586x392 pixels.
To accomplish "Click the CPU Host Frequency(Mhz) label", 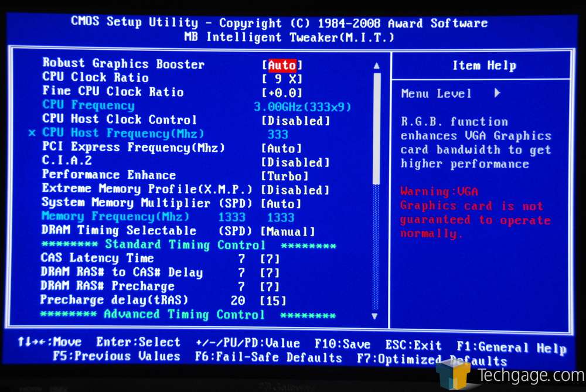I will (123, 132).
